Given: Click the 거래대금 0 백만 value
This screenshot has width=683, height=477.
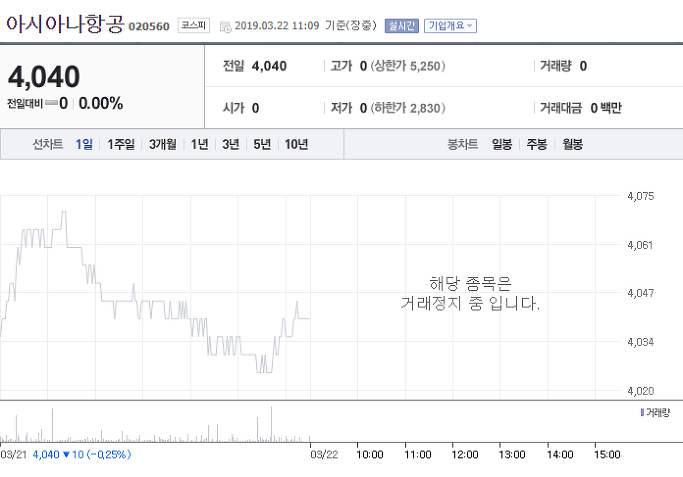Looking at the screenshot, I should 606,108.
